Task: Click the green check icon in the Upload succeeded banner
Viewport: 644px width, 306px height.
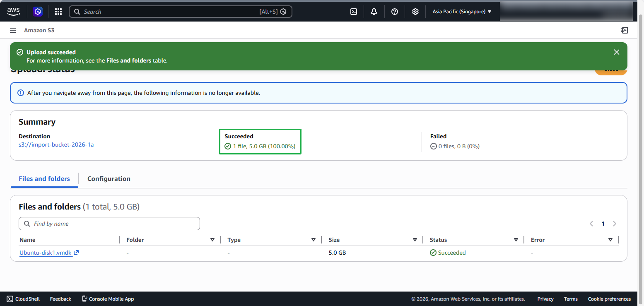Action: (19, 52)
